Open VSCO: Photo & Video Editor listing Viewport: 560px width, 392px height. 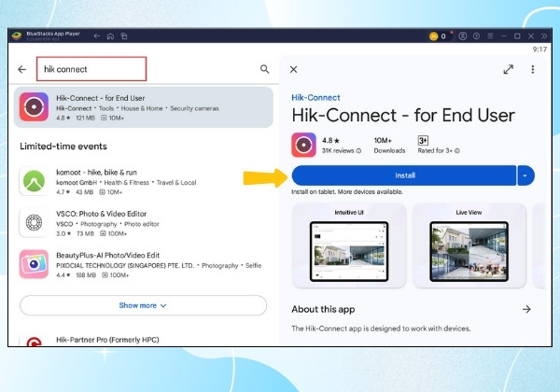[x=143, y=223]
